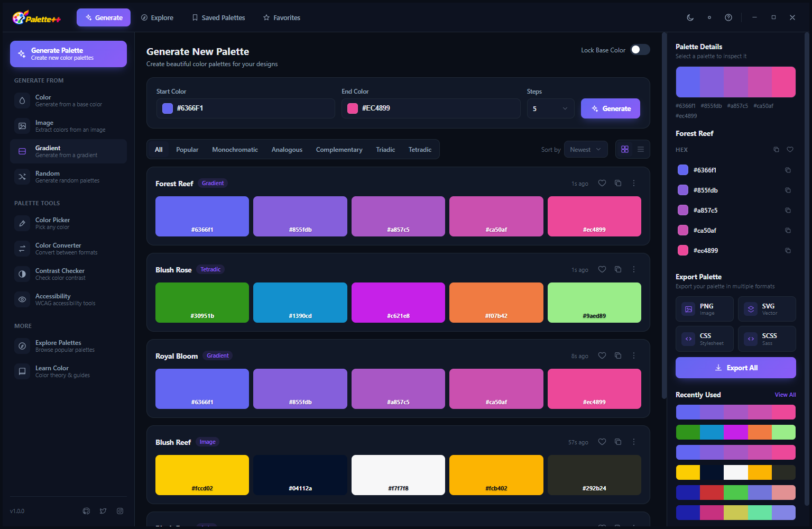Export palette as SCSS
This screenshot has height=529, width=812.
click(x=767, y=339)
